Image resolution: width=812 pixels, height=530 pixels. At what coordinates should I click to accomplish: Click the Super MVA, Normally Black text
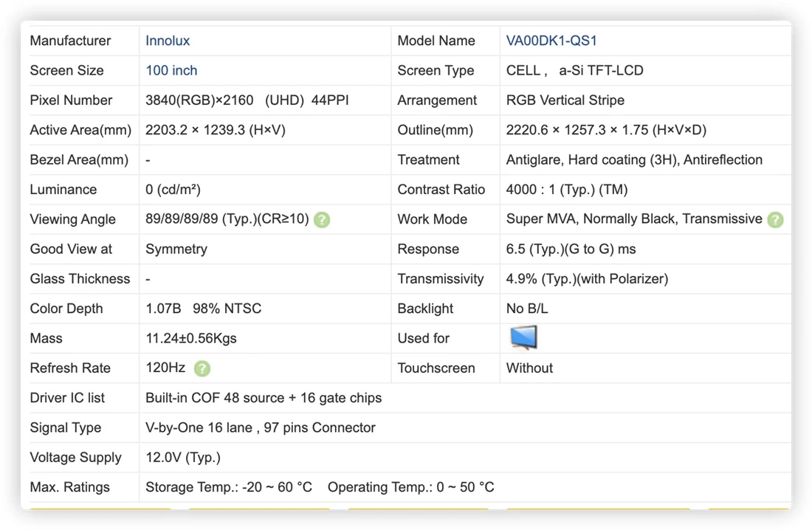tap(591, 219)
